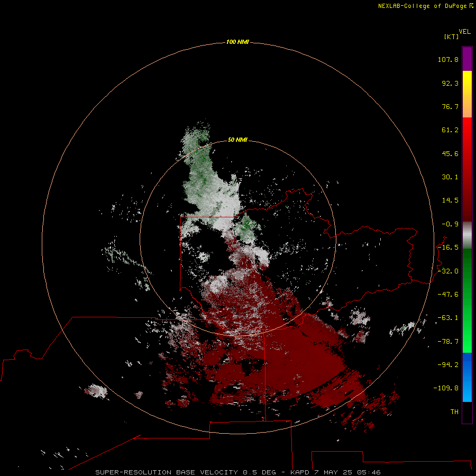Click the [KT] units label
The width and height of the screenshot is (476, 476).
[x=451, y=36]
